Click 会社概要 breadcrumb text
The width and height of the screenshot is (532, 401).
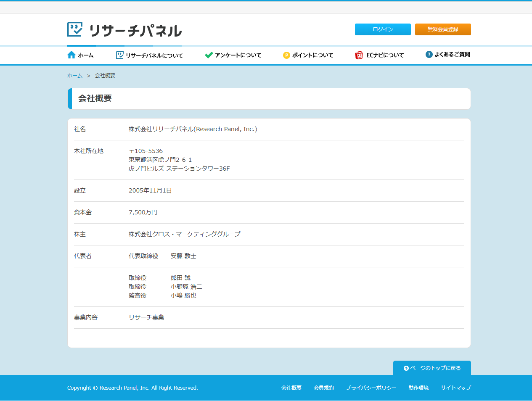pos(105,76)
